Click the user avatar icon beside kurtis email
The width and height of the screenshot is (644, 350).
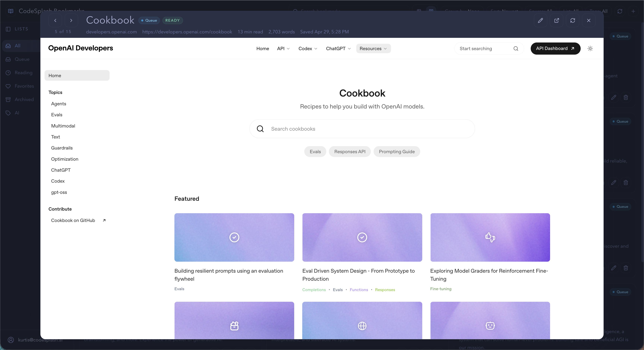(x=11, y=340)
